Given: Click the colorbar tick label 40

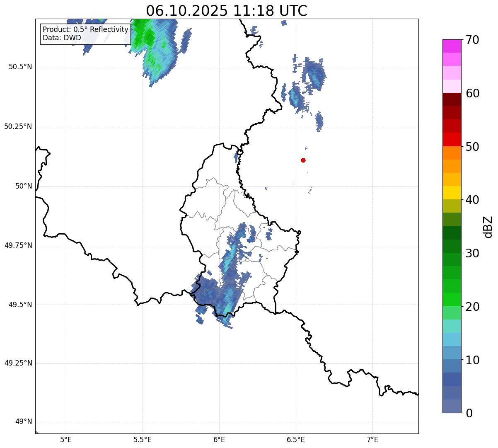Looking at the screenshot, I should (472, 200).
